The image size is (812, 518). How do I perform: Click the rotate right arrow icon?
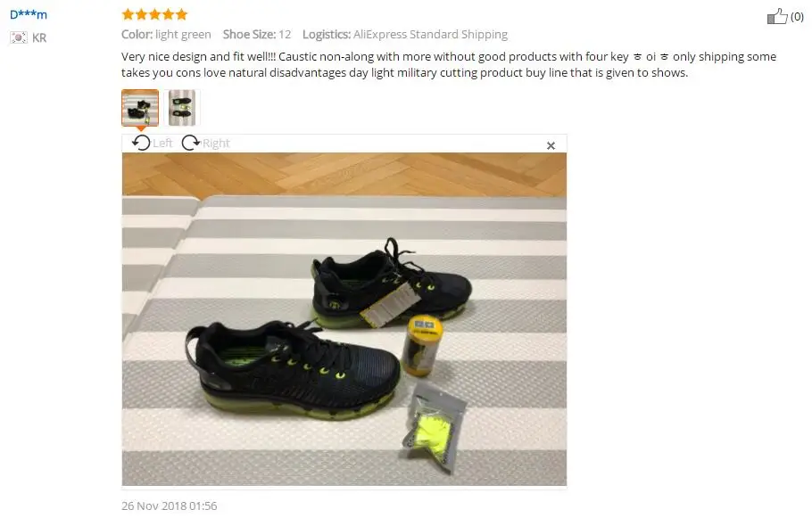191,143
